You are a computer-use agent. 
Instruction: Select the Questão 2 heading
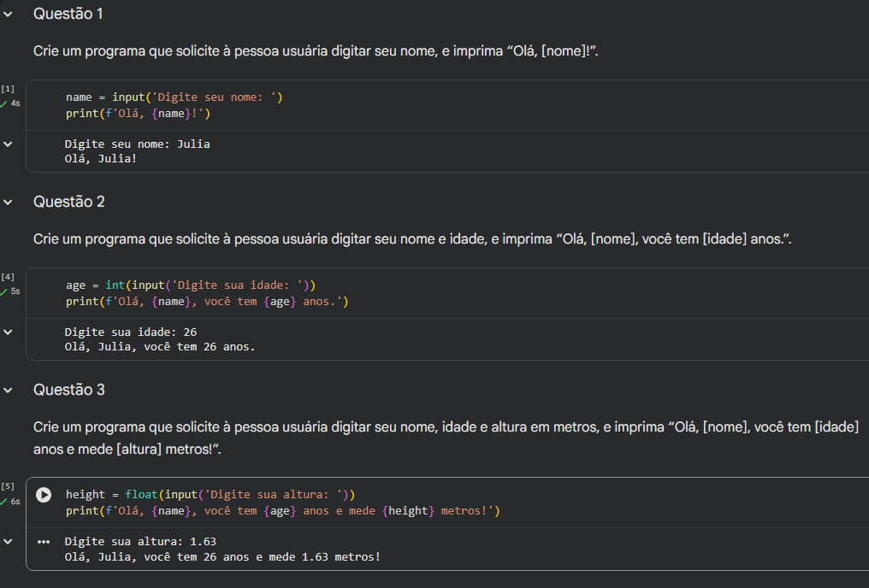tap(68, 202)
